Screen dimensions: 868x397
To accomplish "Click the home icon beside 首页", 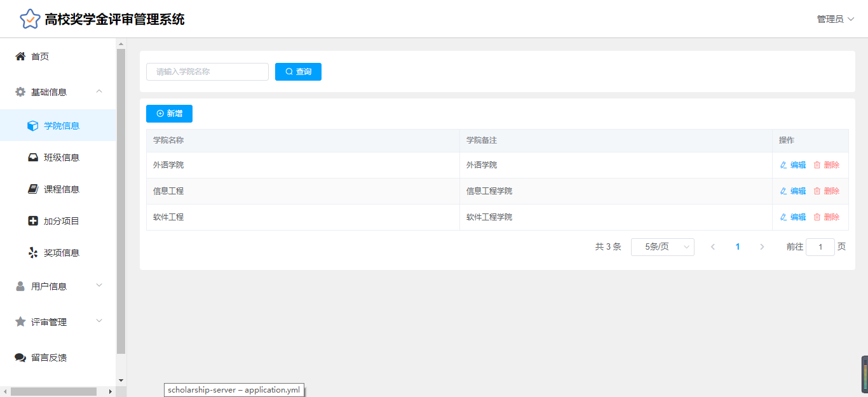I will (x=20, y=57).
